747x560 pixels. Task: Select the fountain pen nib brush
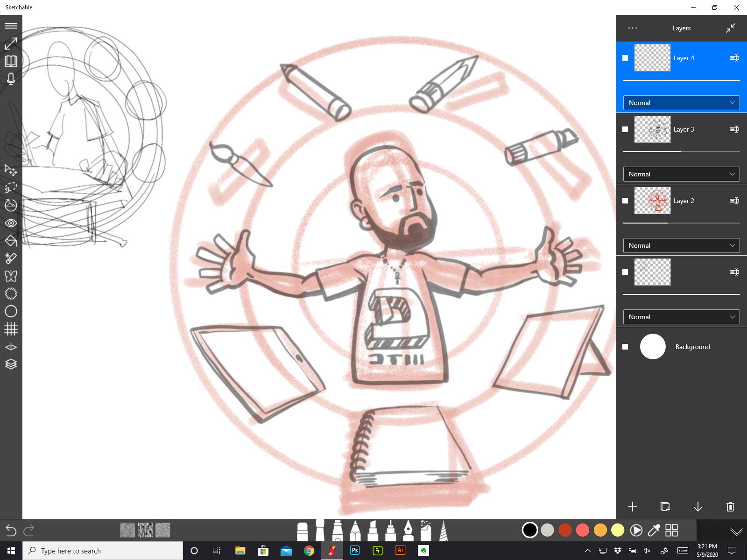pos(408,531)
